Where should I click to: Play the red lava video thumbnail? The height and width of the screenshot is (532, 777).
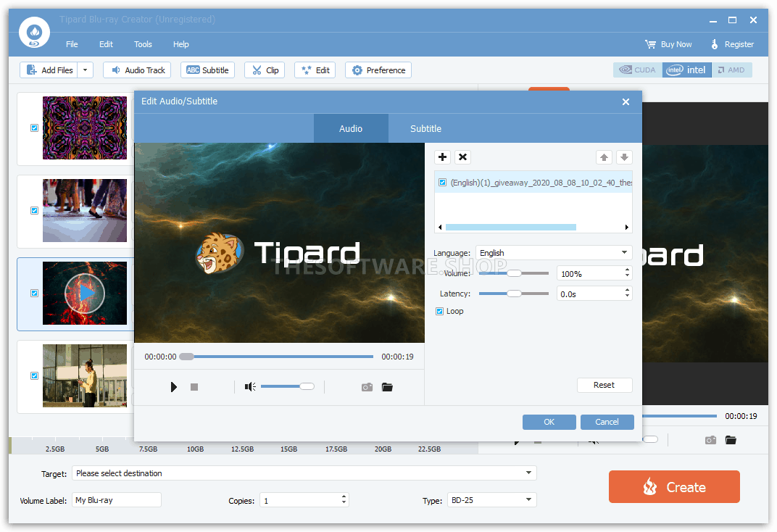click(x=85, y=294)
